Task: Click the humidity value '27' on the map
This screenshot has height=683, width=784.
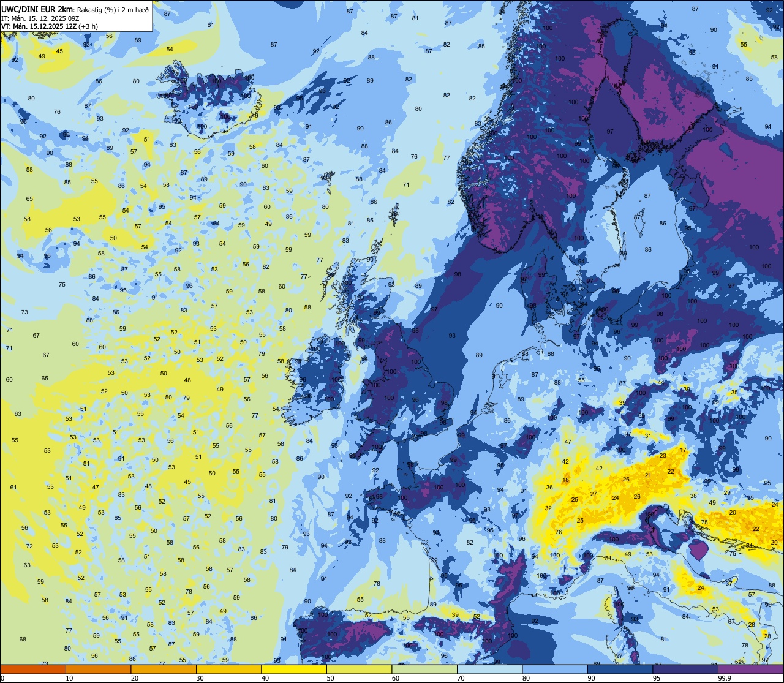Action: pyautogui.click(x=594, y=494)
